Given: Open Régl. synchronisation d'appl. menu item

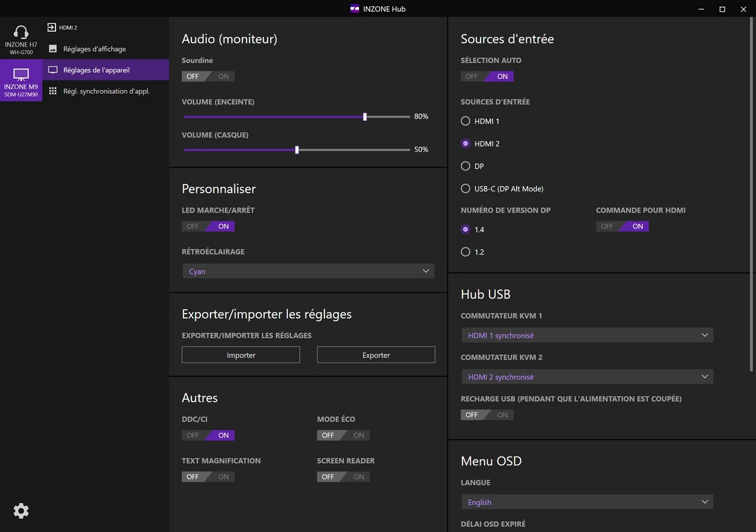Looking at the screenshot, I should [x=106, y=91].
